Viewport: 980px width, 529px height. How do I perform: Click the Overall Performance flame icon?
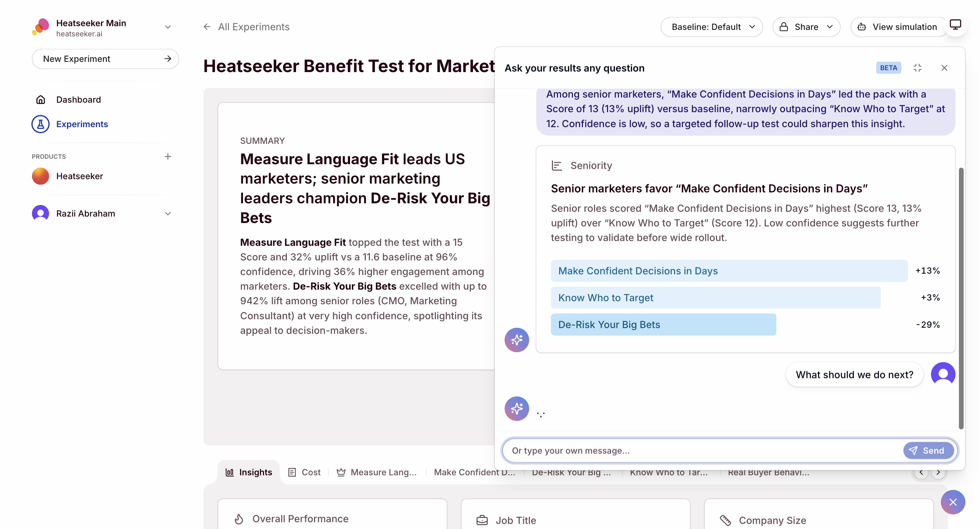[x=239, y=519]
